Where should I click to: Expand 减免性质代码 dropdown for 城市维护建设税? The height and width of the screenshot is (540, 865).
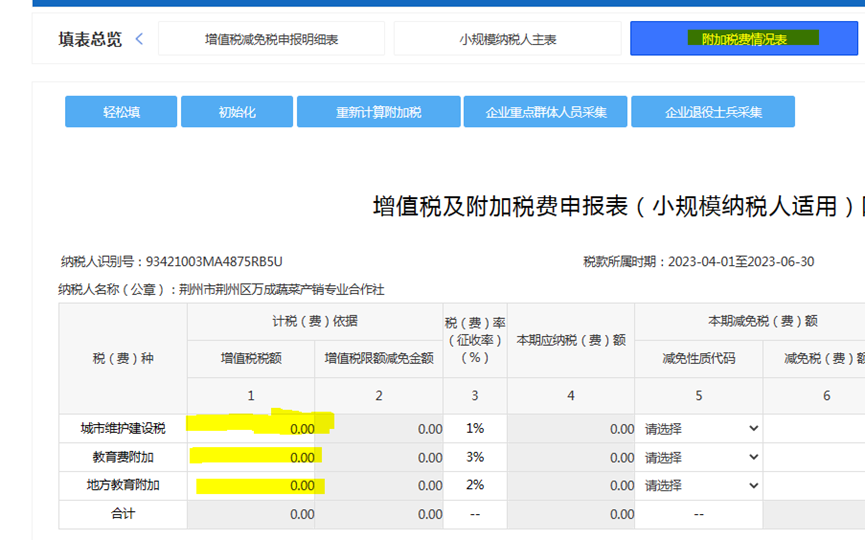[x=699, y=429]
